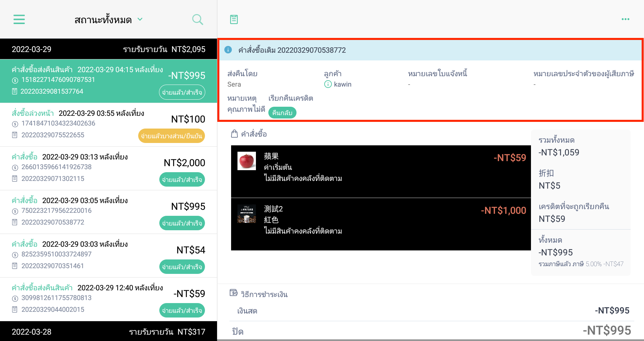Click receipt icon beside 20220329071302115
The height and width of the screenshot is (341, 644).
(x=14, y=179)
